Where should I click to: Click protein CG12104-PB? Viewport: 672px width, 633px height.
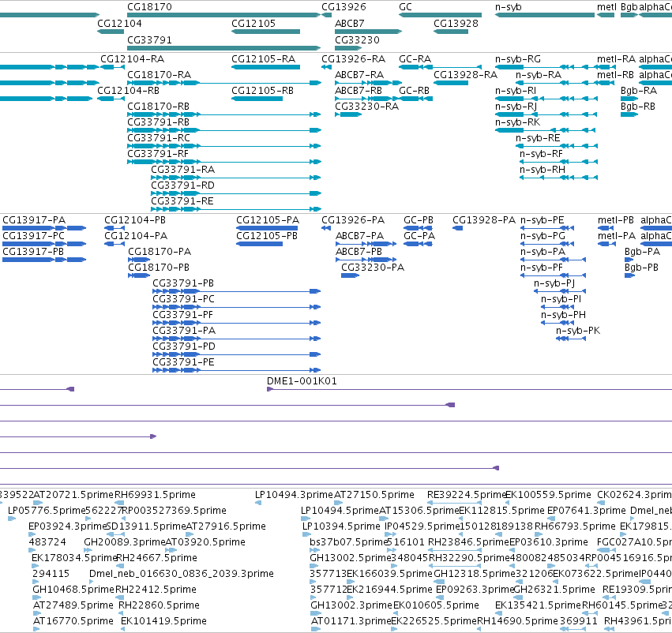point(135,220)
